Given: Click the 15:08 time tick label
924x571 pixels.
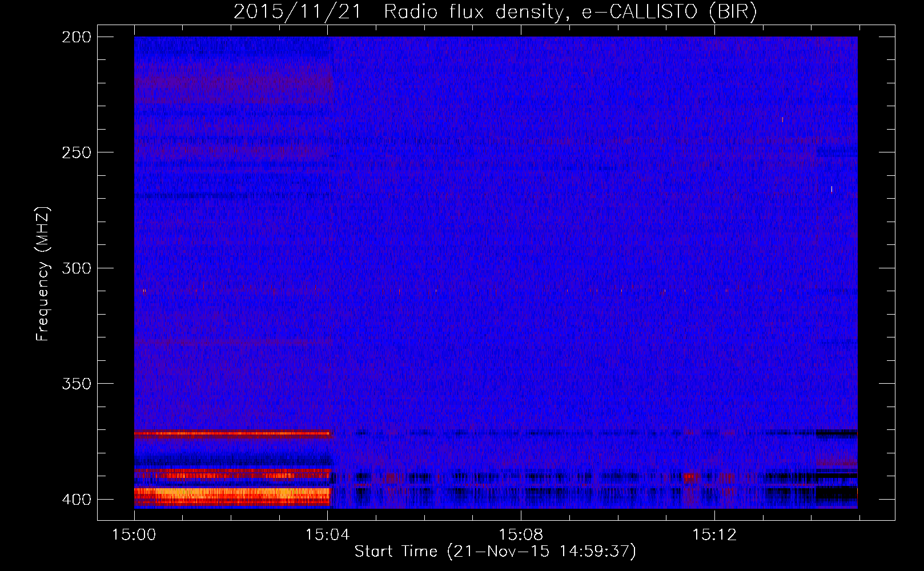Looking at the screenshot, I should click(521, 535).
